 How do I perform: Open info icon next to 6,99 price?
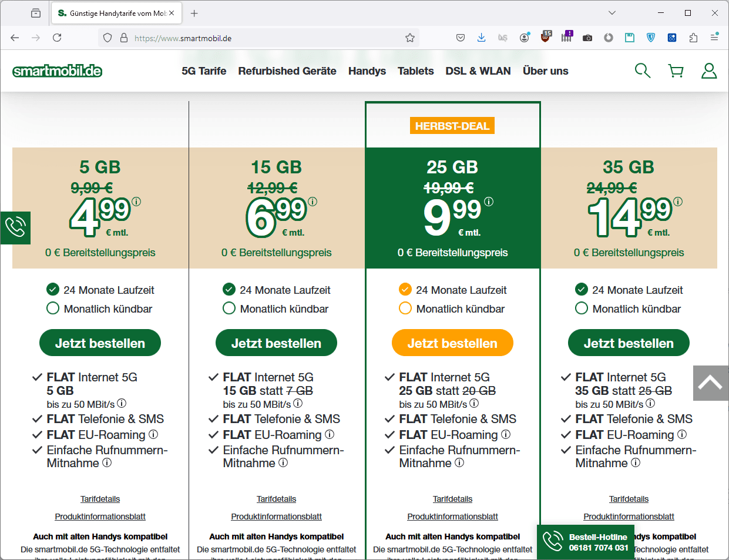pos(313,202)
